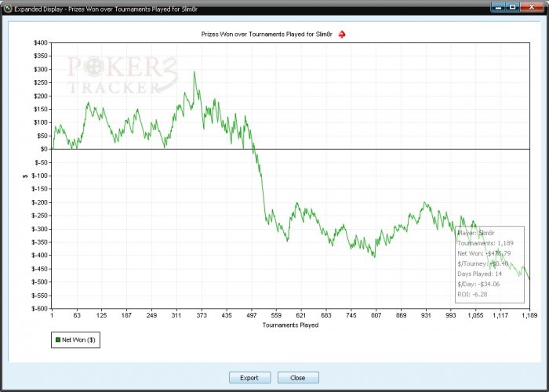Click the PokerTracker 3 watermark logo
This screenshot has height=392, width=549.
(x=122, y=74)
